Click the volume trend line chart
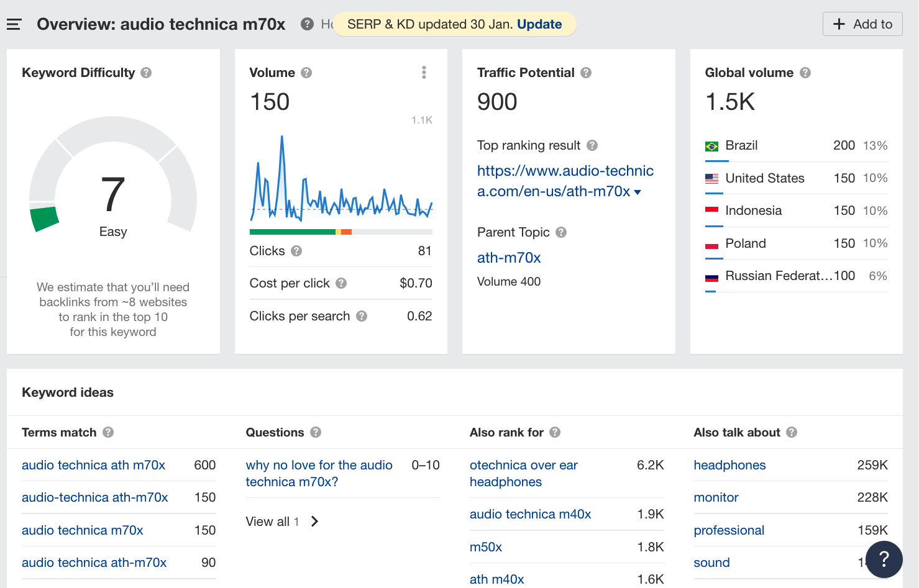 341,178
